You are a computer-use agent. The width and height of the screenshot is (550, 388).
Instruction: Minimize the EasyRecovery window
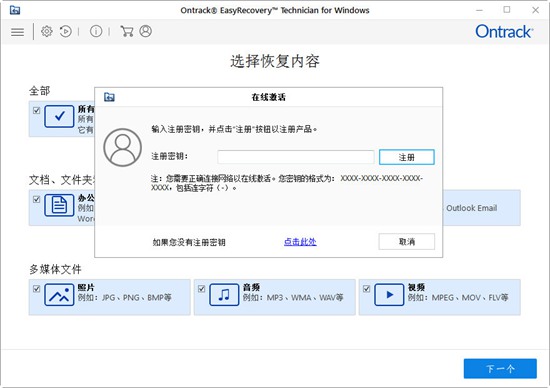[479, 10]
